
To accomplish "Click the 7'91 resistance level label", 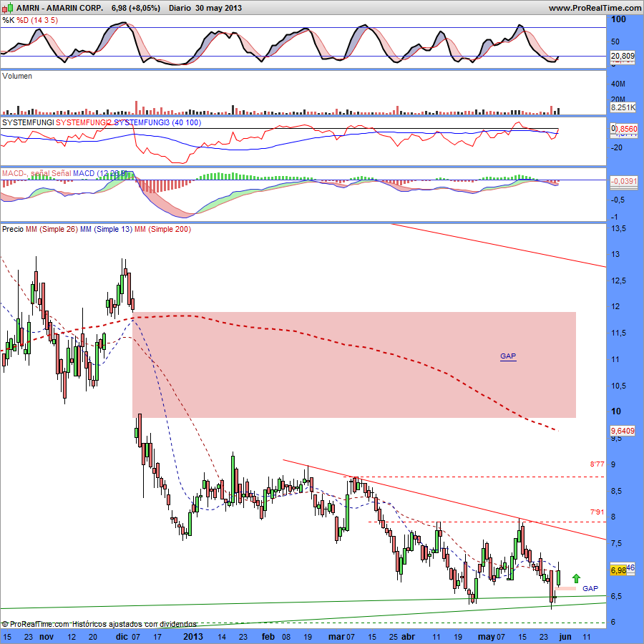I will click(597, 512).
